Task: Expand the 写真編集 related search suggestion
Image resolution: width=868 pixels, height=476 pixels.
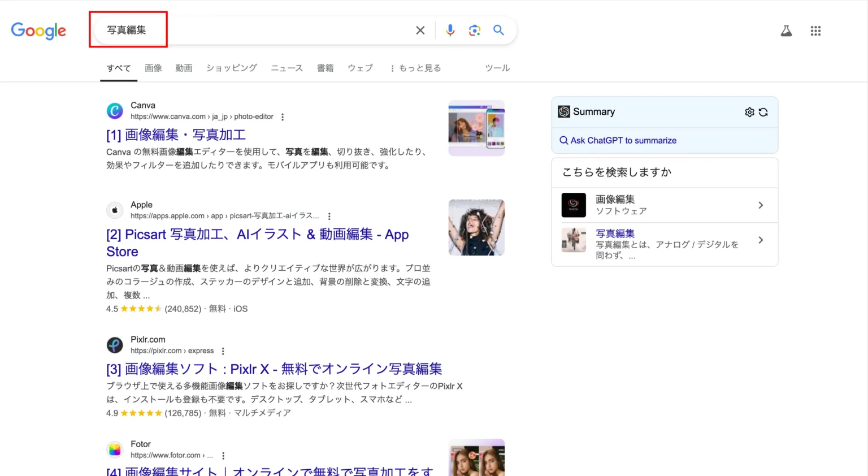Action: click(x=761, y=240)
